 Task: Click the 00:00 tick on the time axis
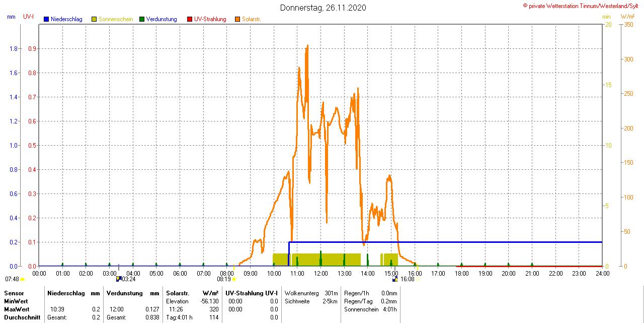click(39, 273)
